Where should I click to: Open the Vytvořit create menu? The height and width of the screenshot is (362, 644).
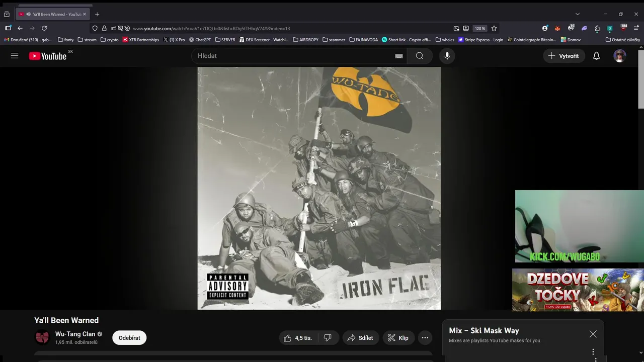564,56
